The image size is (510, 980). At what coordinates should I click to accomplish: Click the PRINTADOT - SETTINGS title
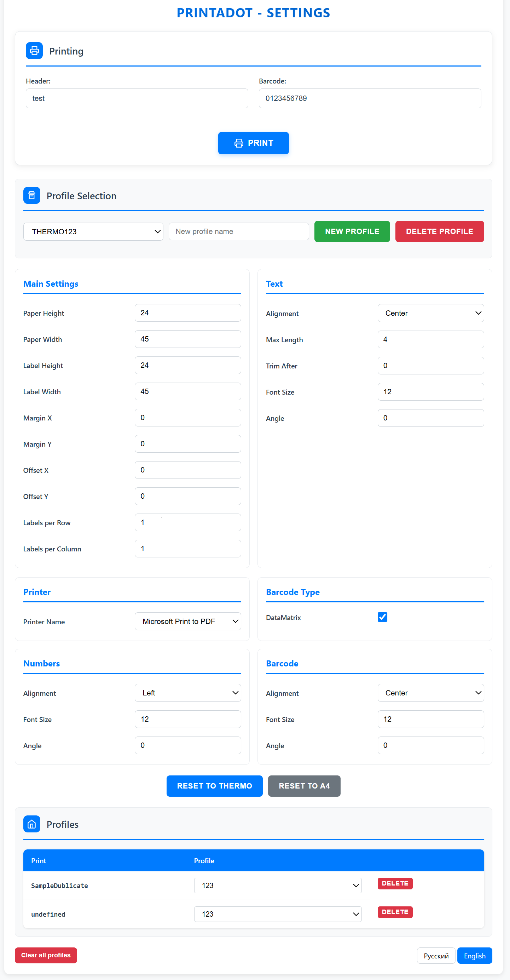tap(253, 13)
